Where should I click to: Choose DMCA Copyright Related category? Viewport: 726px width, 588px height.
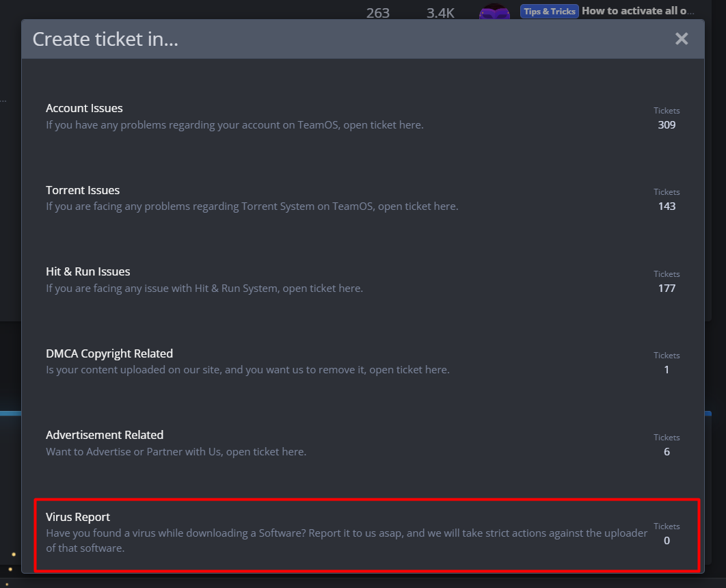click(109, 353)
